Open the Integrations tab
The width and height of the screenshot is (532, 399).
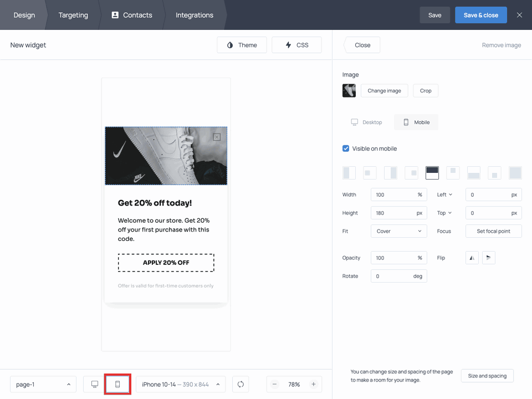pyautogui.click(x=194, y=15)
